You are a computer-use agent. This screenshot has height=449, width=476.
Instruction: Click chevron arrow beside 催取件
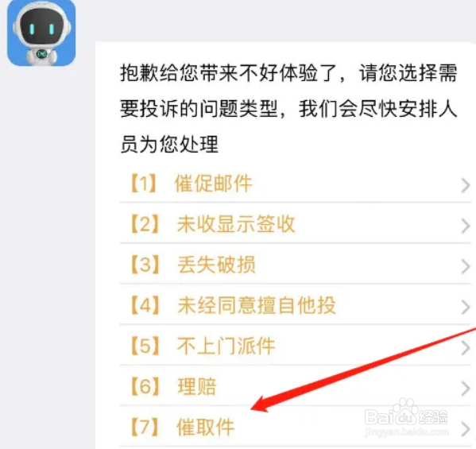pyautogui.click(x=466, y=429)
